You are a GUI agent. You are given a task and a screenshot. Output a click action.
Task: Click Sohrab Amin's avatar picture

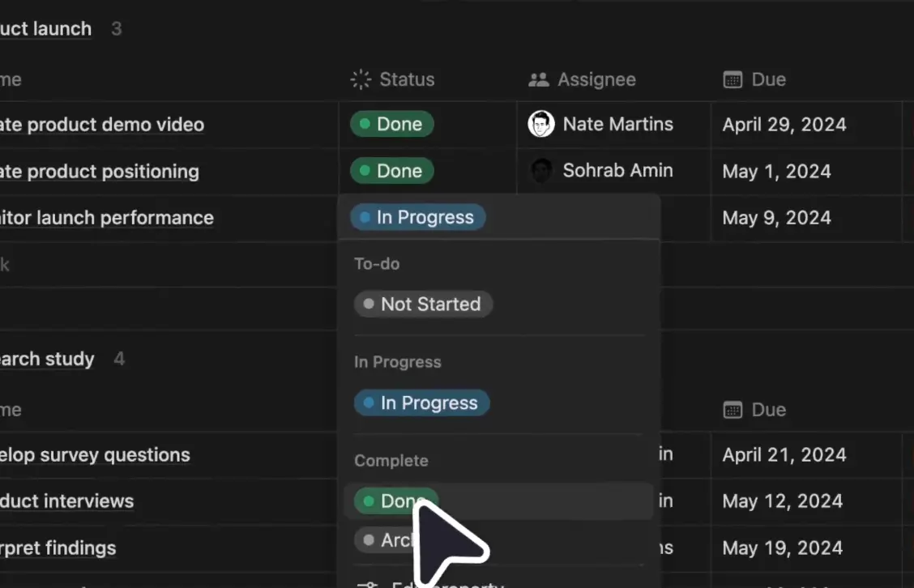540,171
